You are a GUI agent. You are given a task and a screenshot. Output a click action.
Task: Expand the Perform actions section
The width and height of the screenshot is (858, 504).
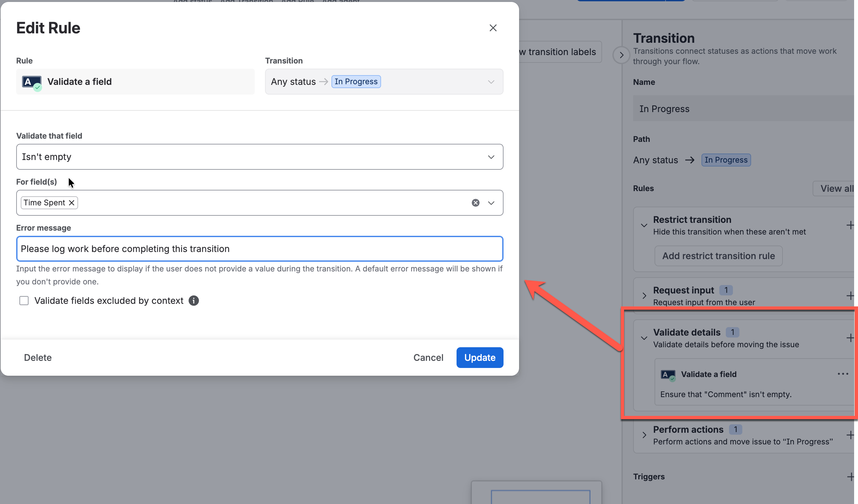coord(643,435)
